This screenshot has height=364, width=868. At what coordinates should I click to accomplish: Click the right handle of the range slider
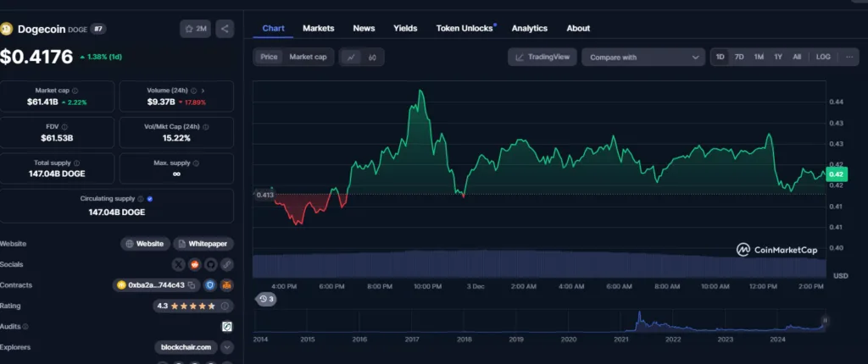(825, 320)
